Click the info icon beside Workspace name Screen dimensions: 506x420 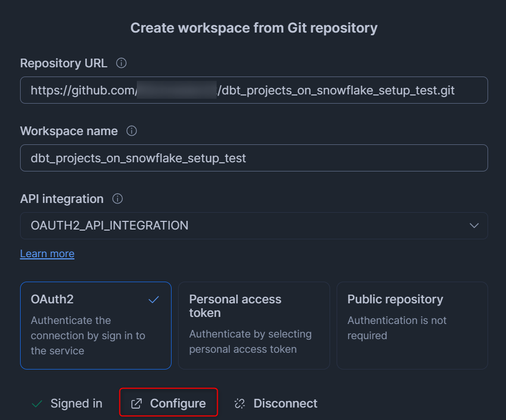[x=131, y=131]
